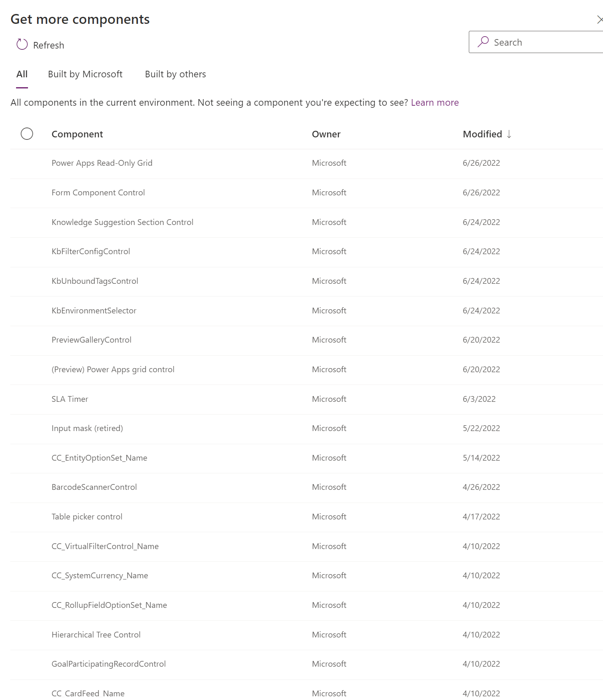Click the Modified sort arrow icon

(509, 134)
